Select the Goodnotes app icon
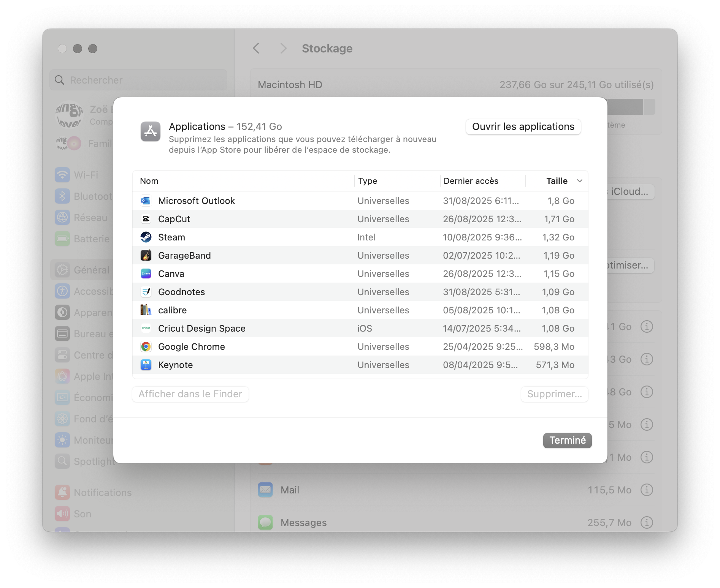 [x=146, y=292]
